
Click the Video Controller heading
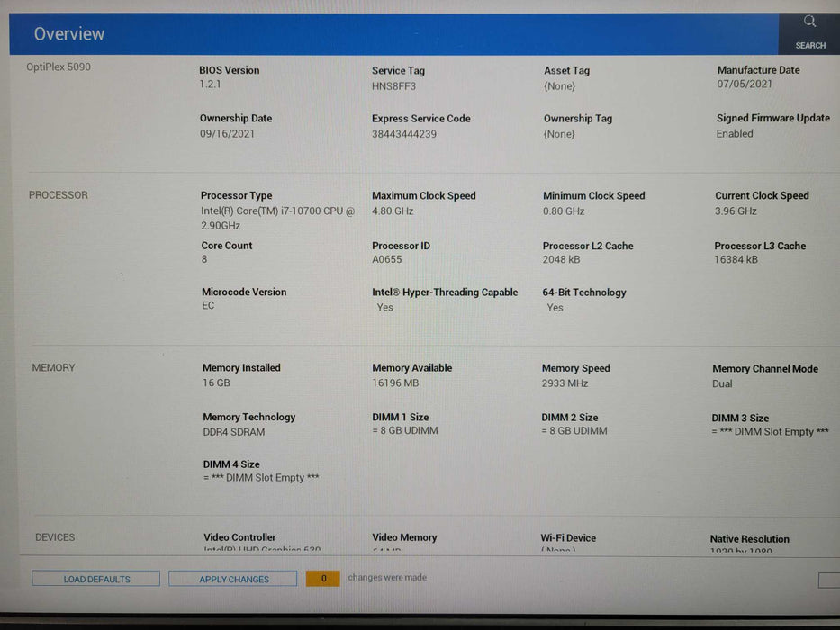[239, 536]
